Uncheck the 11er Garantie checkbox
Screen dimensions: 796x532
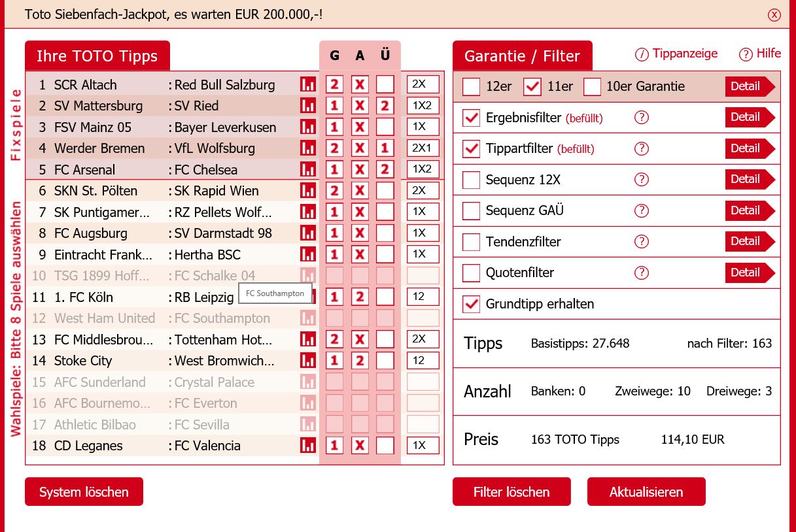(533, 86)
